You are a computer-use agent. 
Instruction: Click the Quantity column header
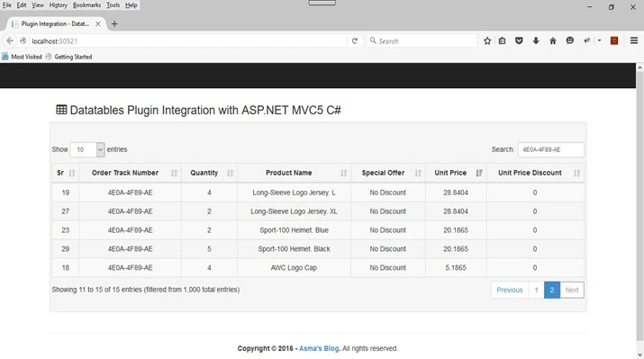click(x=209, y=173)
